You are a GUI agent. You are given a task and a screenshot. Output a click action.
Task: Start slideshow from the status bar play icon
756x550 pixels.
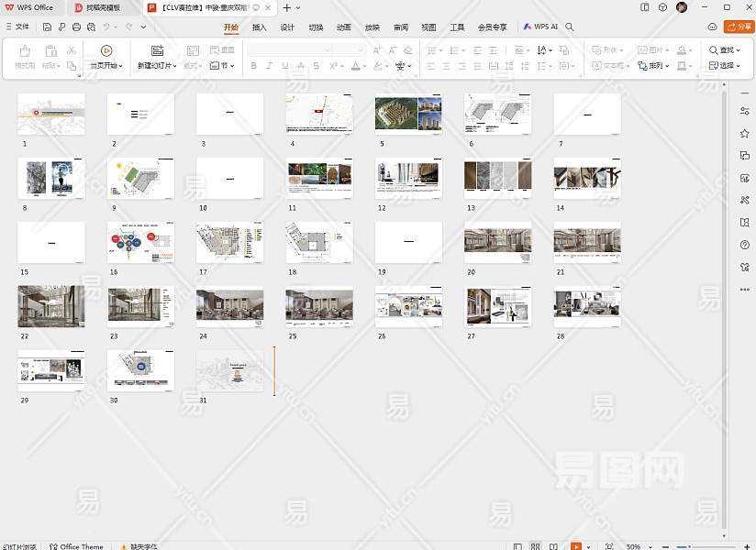click(575, 546)
